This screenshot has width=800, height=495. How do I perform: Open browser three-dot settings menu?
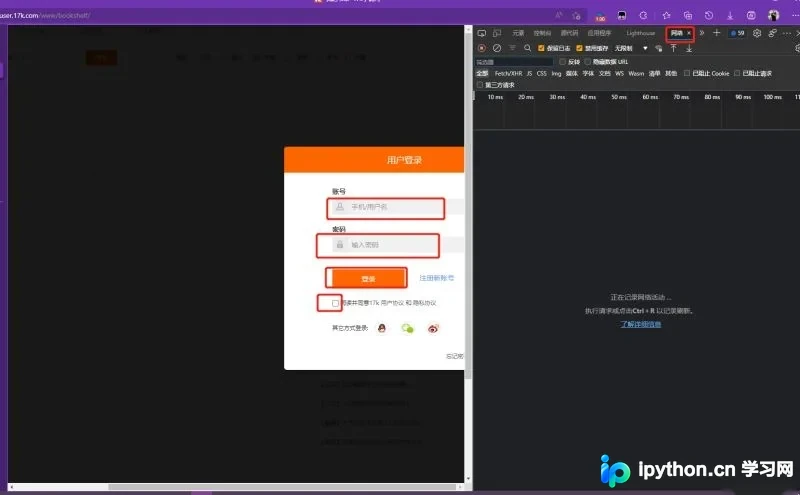point(795,16)
